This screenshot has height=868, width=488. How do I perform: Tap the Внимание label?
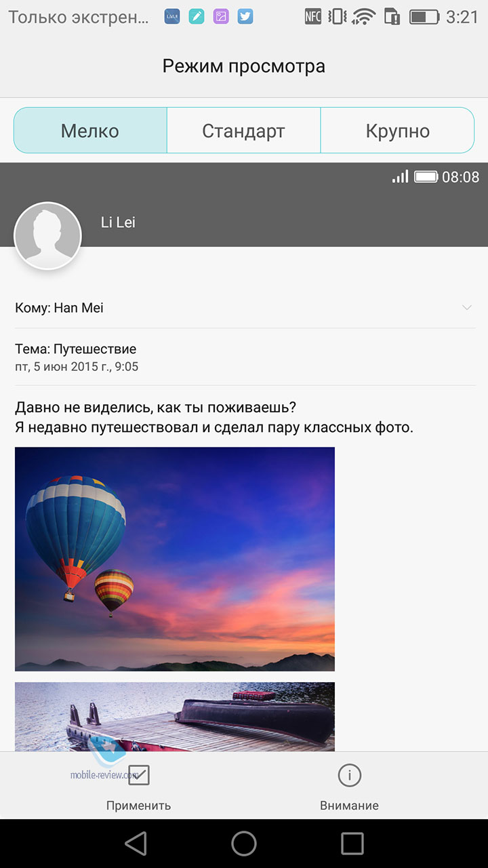point(350,806)
